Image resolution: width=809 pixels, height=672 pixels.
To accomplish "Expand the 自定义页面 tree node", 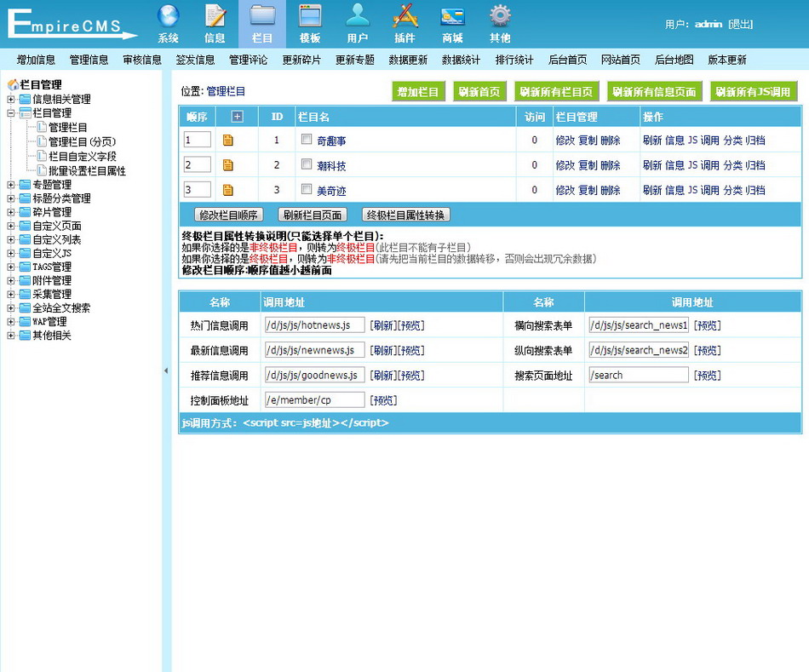I will coord(11,226).
